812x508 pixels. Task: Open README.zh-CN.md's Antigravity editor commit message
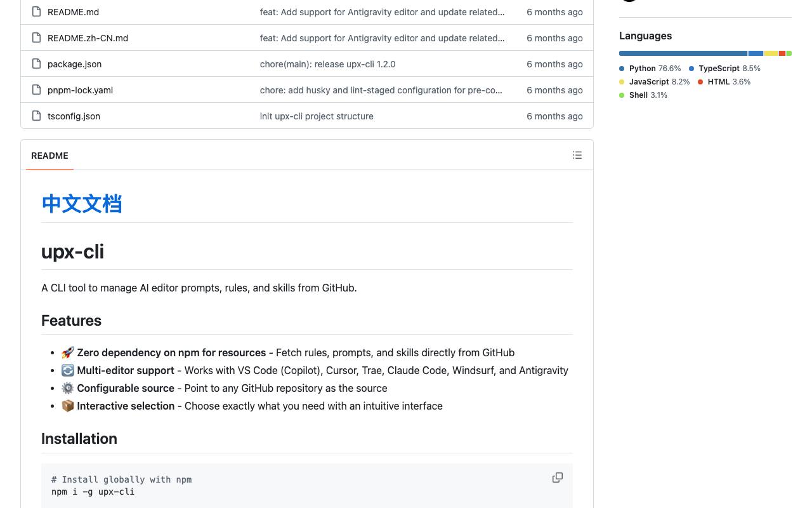tap(382, 38)
